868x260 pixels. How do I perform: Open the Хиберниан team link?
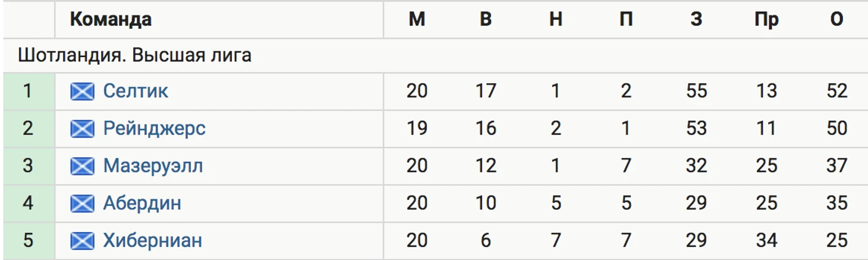[x=153, y=241]
